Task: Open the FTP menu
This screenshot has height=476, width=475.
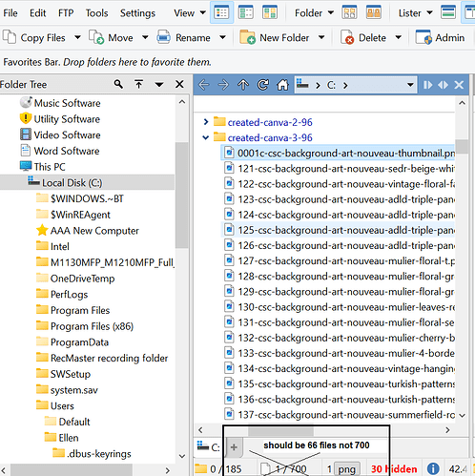Action: [x=66, y=13]
